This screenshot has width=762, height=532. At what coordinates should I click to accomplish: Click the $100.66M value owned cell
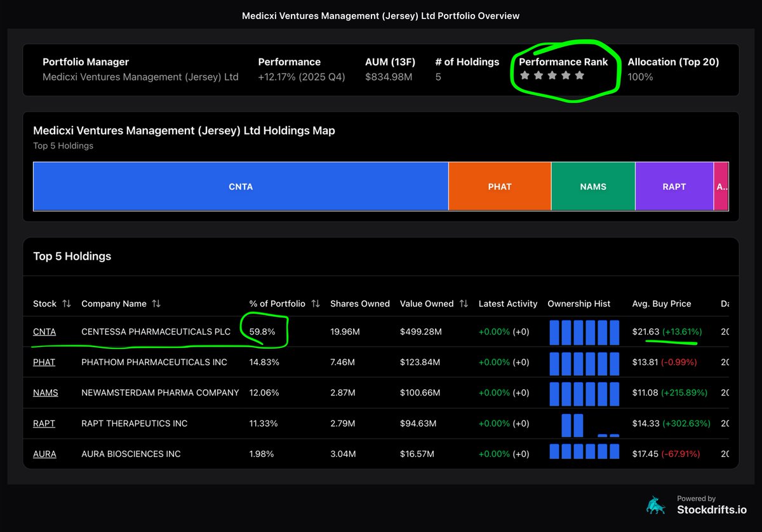(x=420, y=392)
